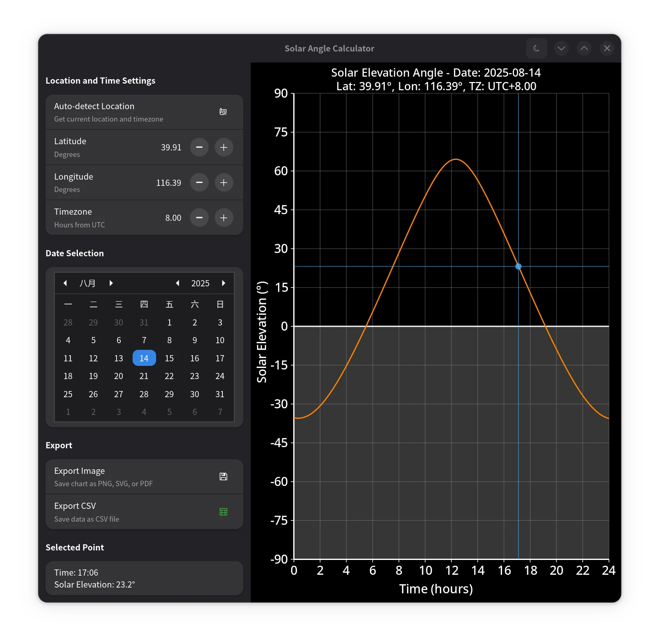Go to previous year arrow

(x=178, y=283)
